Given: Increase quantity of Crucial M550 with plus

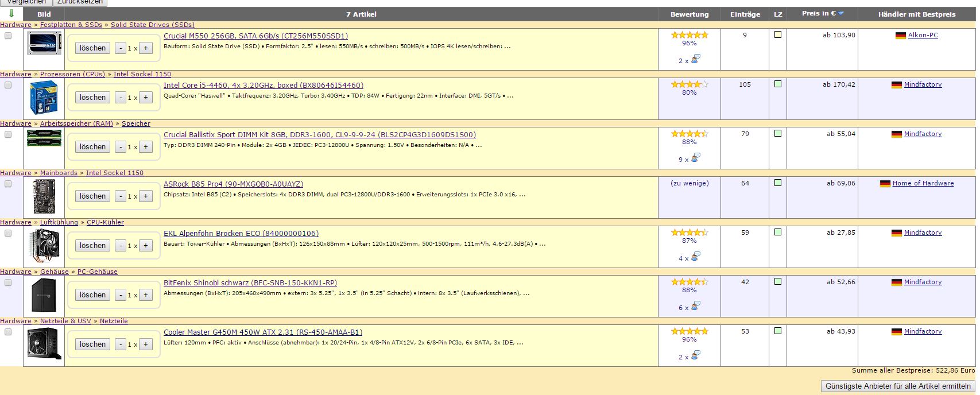Looking at the screenshot, I should click(146, 48).
